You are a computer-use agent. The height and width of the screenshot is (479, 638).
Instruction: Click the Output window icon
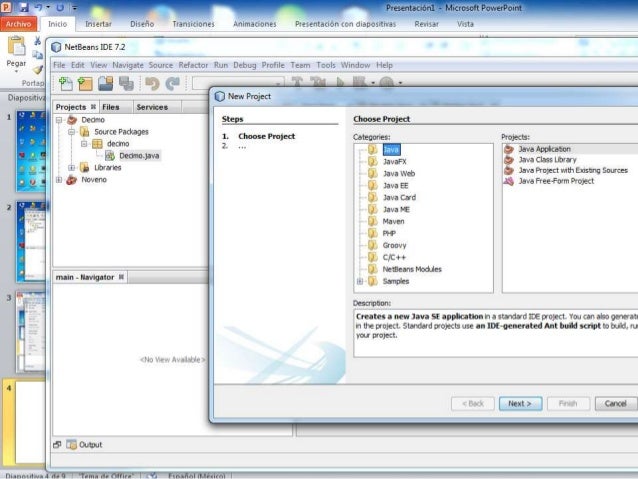(x=71, y=444)
